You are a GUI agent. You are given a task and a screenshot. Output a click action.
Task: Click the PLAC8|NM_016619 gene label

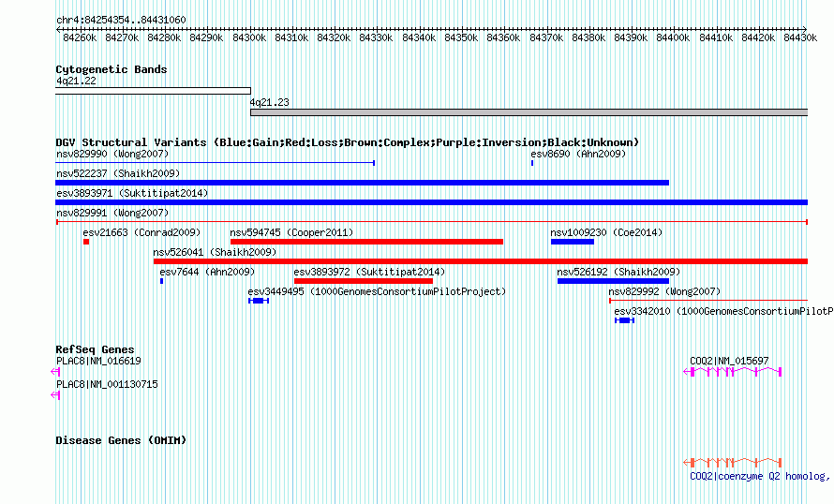pyautogui.click(x=98, y=361)
